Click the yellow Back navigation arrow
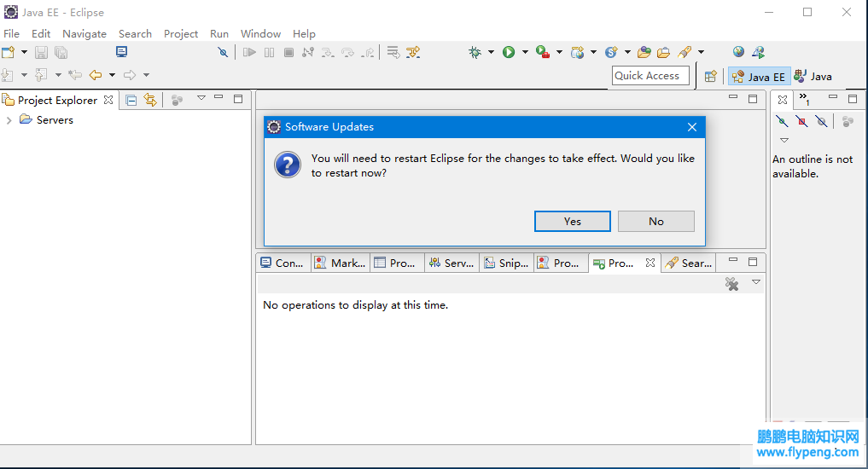The image size is (868, 469). [x=96, y=75]
